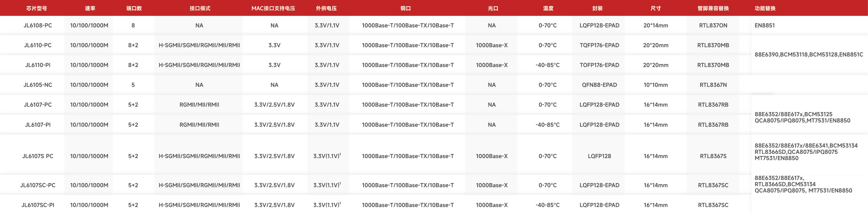The image size is (868, 215).
Task: Select chip model JL6107S PC
Action: coord(38,156)
